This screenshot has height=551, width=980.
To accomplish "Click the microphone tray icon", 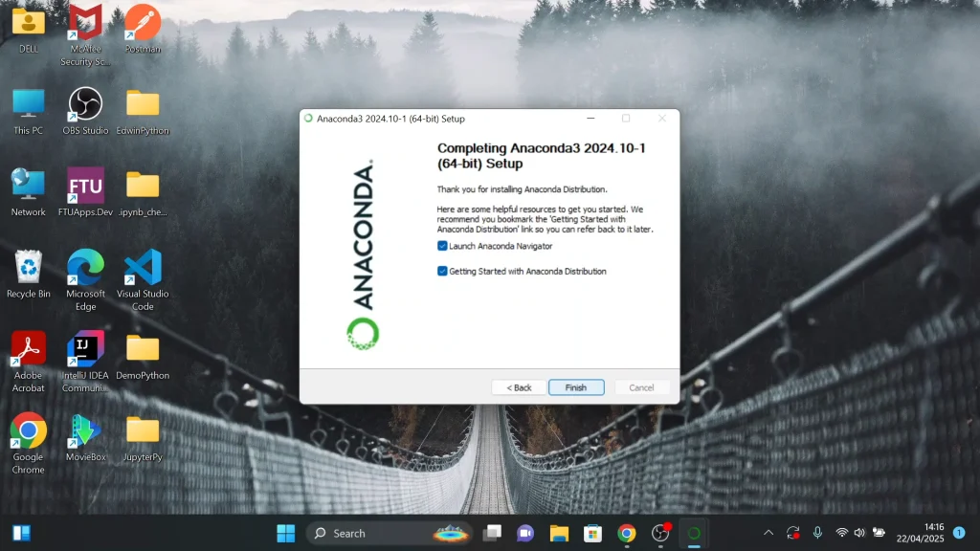I will coord(817,533).
